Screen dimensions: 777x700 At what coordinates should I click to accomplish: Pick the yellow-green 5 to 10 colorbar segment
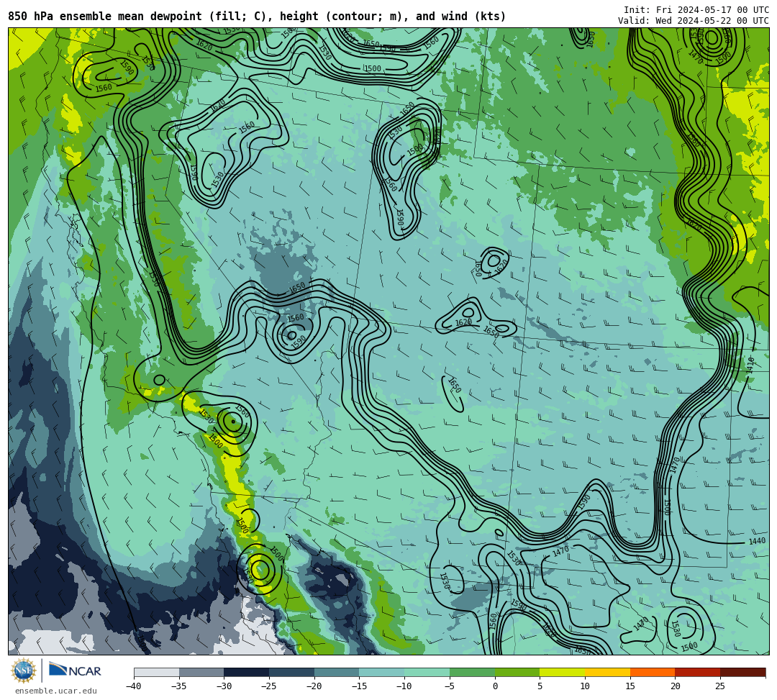pyautogui.click(x=563, y=672)
